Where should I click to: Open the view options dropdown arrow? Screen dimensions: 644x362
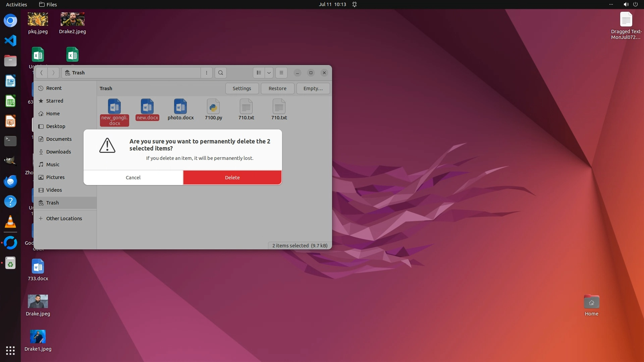(269, 73)
